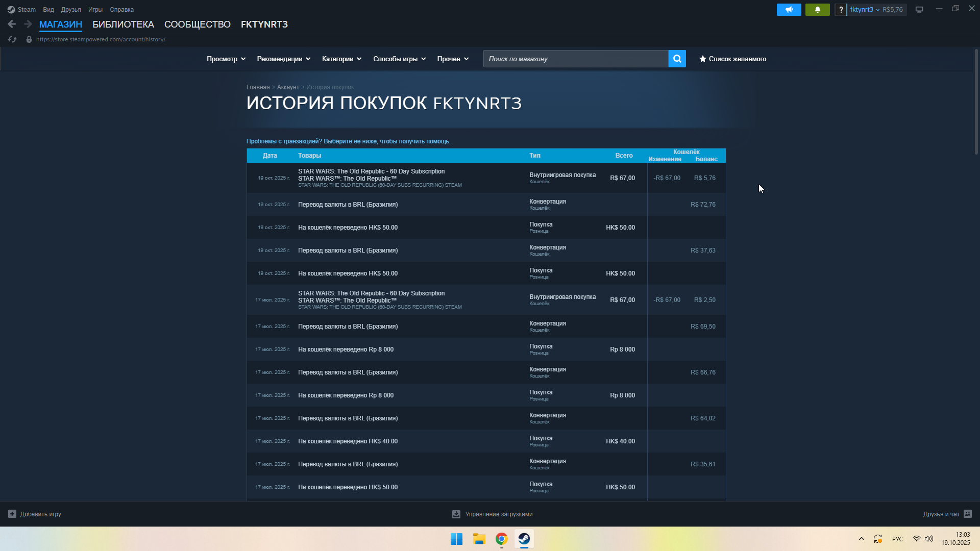Screen dimensions: 980x551
Task: Click the store search magnifier button
Action: point(677,59)
